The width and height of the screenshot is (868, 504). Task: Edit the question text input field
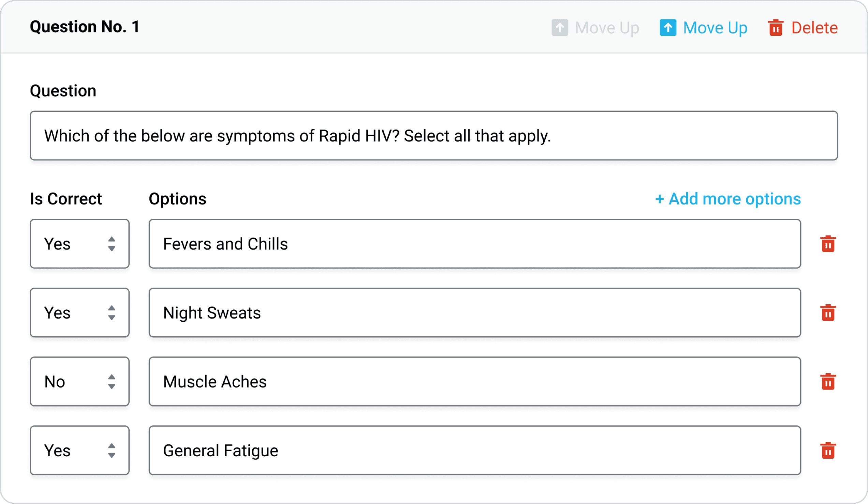(433, 135)
